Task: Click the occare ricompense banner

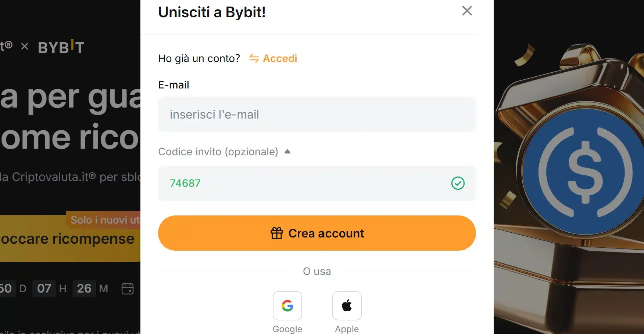Action: [67, 239]
